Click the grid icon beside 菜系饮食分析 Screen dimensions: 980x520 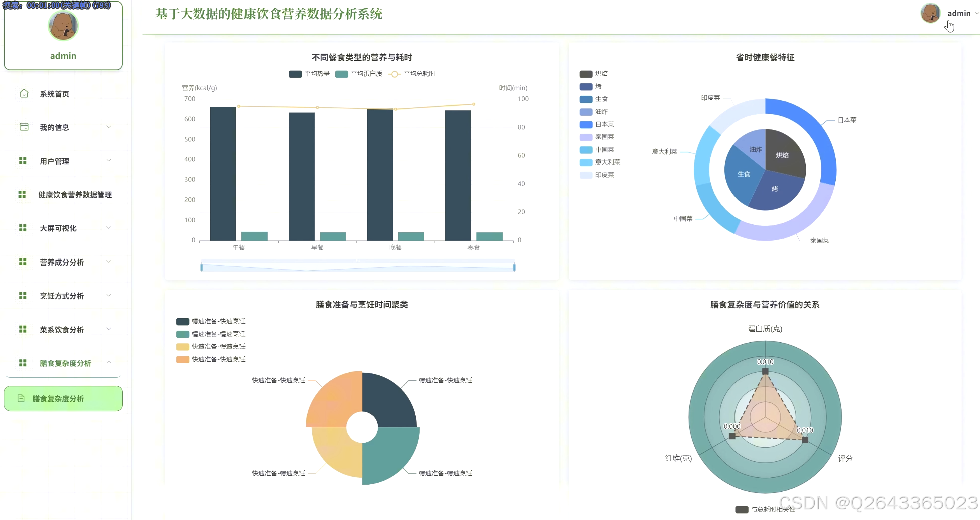(23, 329)
